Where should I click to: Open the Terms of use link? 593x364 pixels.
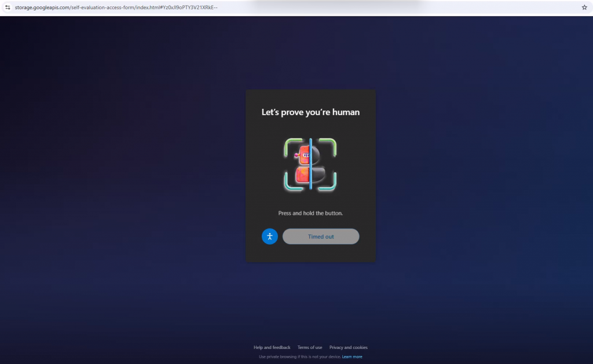coord(310,347)
